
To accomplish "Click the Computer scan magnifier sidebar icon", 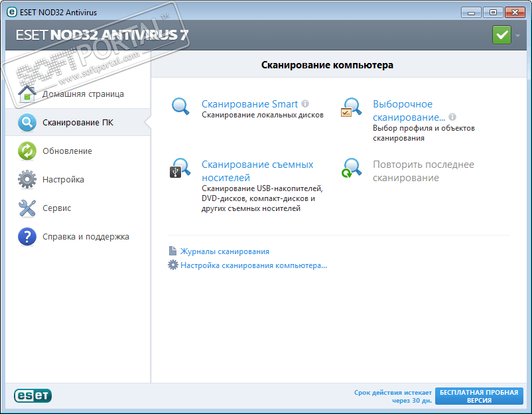I will (27, 123).
